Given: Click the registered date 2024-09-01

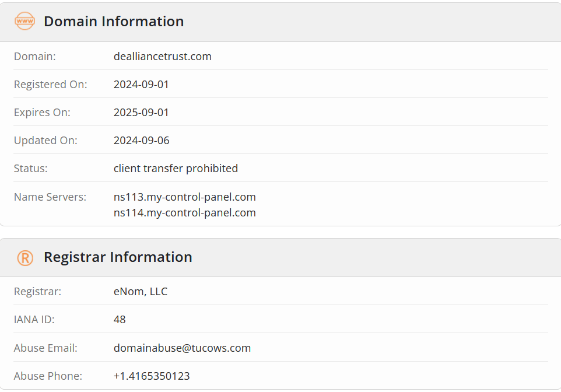Looking at the screenshot, I should 141,85.
